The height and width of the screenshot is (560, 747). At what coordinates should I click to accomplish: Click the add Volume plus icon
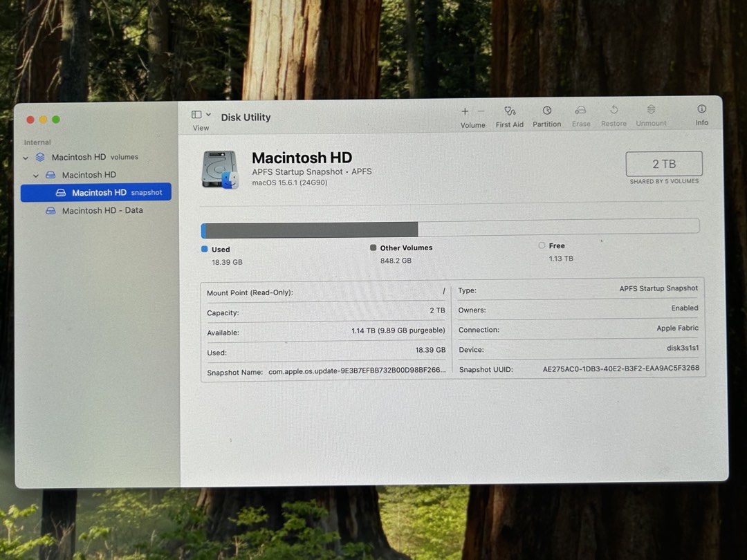click(465, 111)
